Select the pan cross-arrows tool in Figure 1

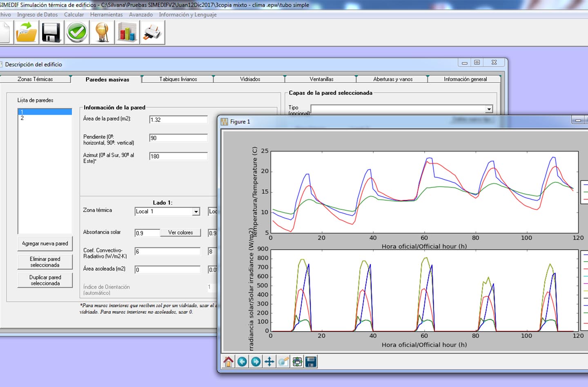click(269, 362)
